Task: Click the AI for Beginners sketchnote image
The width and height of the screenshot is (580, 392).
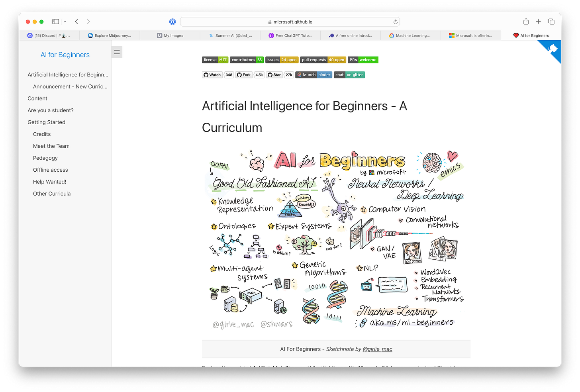Action: tap(336, 240)
